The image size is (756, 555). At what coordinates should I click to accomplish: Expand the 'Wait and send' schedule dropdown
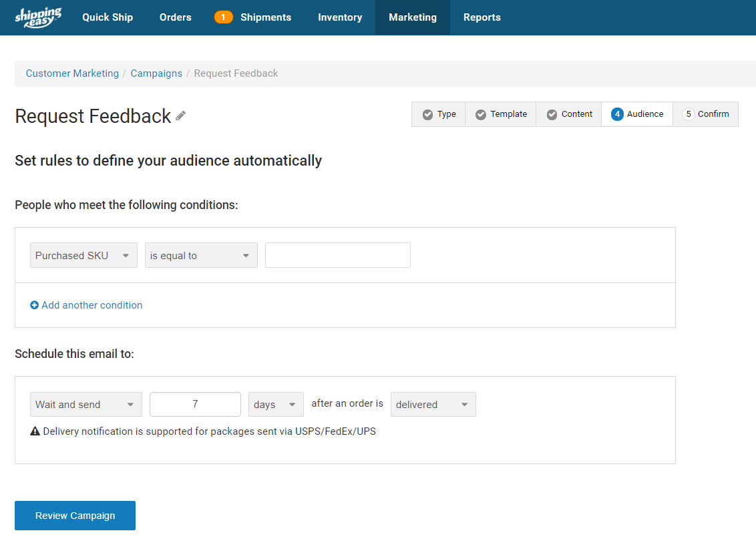(85, 404)
